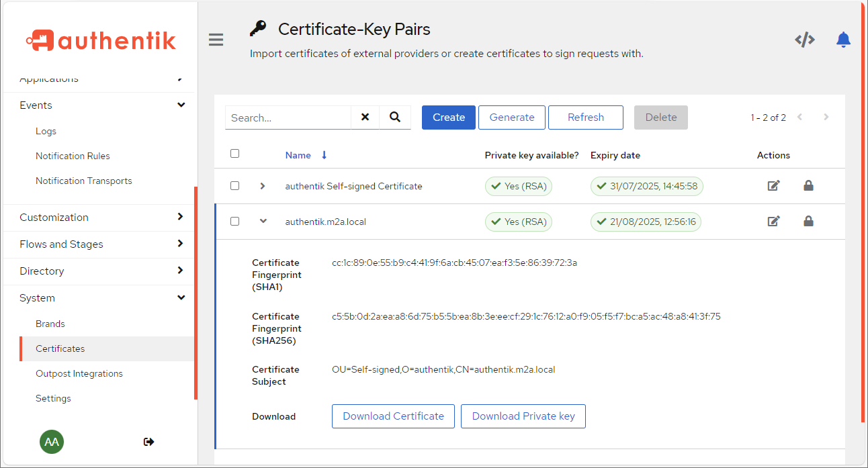
Task: Open the API drawer code icon
Action: [804, 40]
